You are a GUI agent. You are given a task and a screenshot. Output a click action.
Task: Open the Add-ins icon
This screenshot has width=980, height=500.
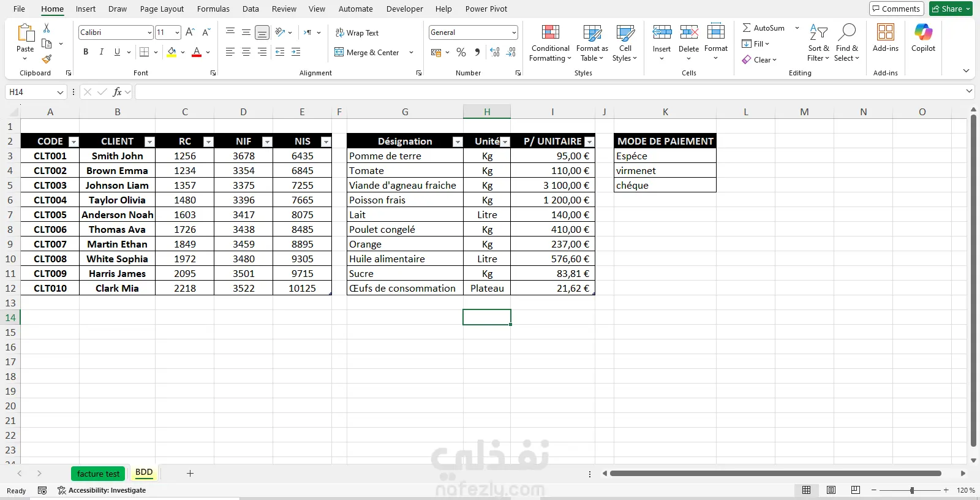(886, 32)
